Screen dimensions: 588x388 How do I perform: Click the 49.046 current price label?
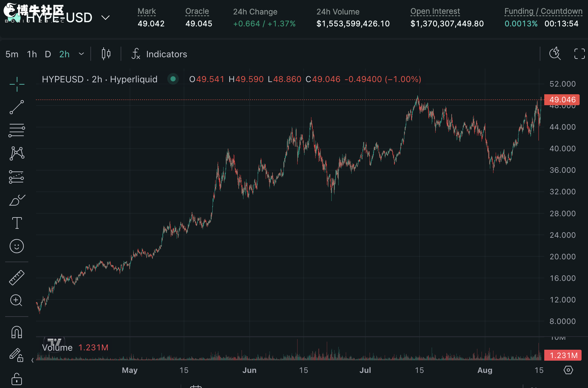pyautogui.click(x=562, y=100)
